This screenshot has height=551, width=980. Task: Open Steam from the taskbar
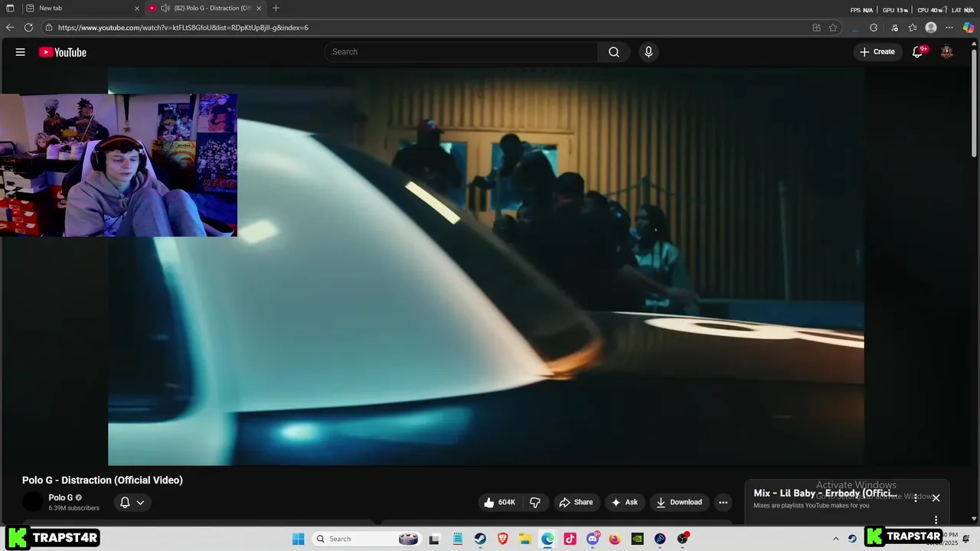[480, 539]
